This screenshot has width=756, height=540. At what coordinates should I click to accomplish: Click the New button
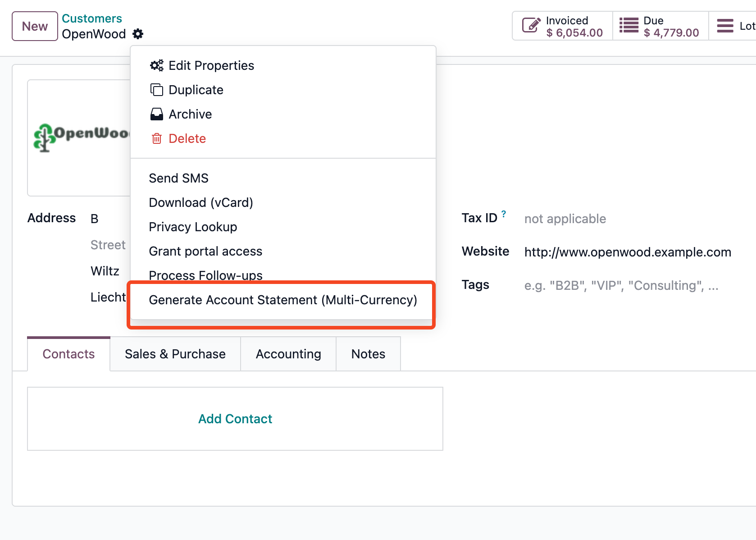point(34,26)
